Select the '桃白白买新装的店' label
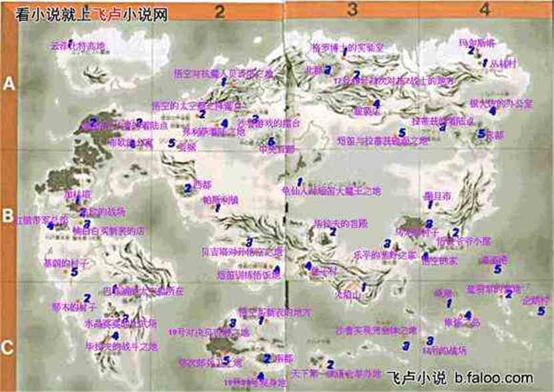The width and height of the screenshot is (554, 392). [x=109, y=231]
